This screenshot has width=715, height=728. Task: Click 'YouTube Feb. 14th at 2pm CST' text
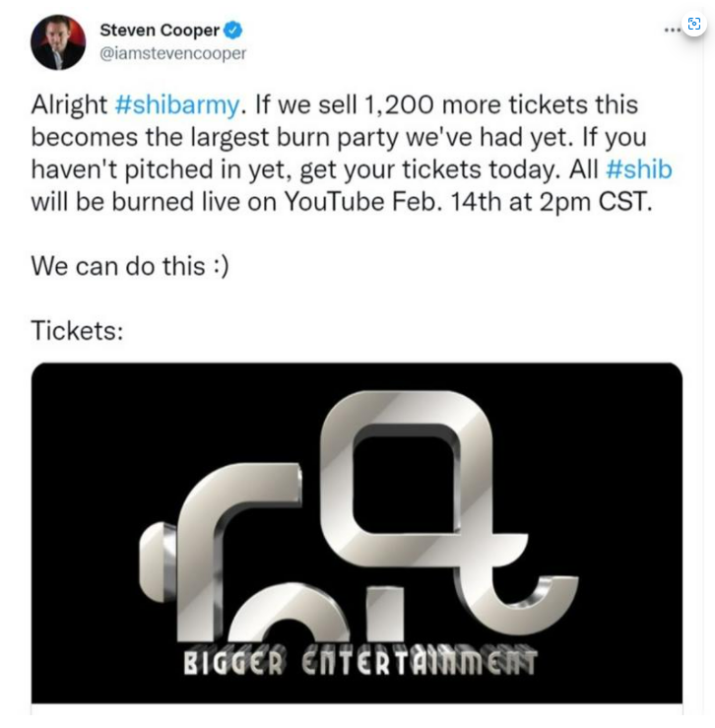tap(469, 202)
